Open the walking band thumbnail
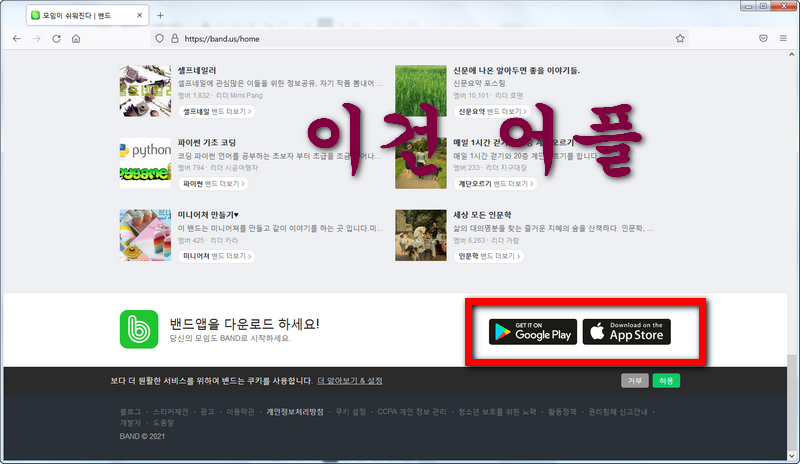 [421, 163]
